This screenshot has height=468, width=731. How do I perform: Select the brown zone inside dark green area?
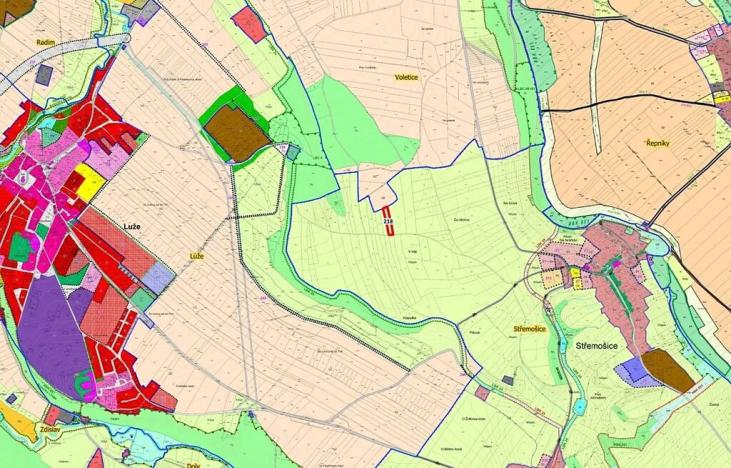[238, 132]
